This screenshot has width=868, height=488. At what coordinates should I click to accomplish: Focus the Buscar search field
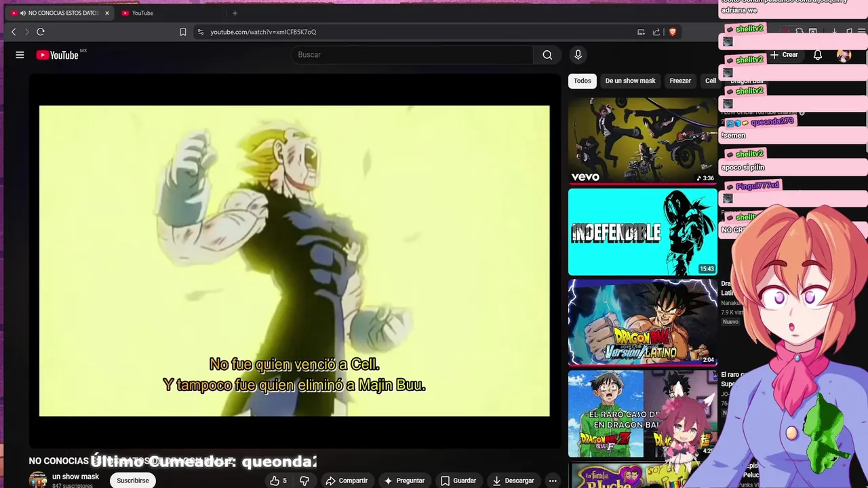tap(412, 55)
